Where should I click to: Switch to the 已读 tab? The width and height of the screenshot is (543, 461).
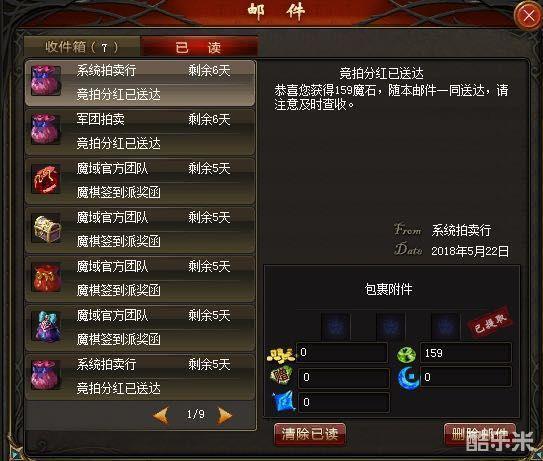(x=198, y=47)
